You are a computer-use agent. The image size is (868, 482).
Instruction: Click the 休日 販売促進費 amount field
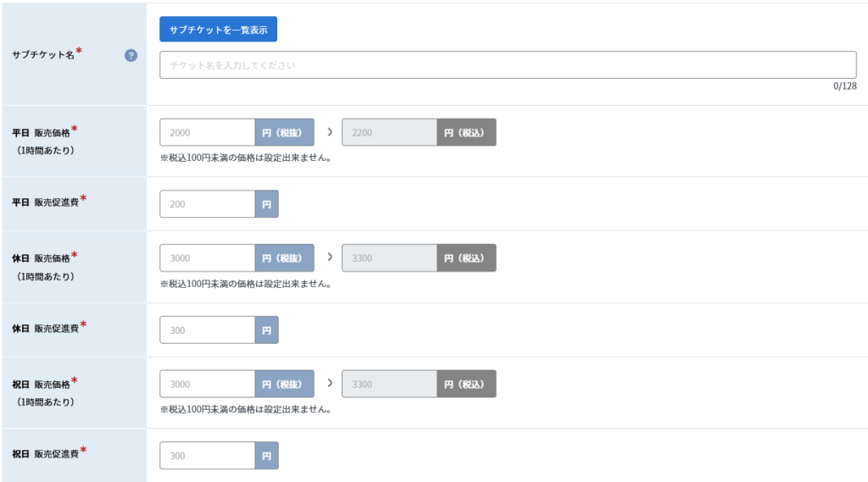tap(207, 330)
